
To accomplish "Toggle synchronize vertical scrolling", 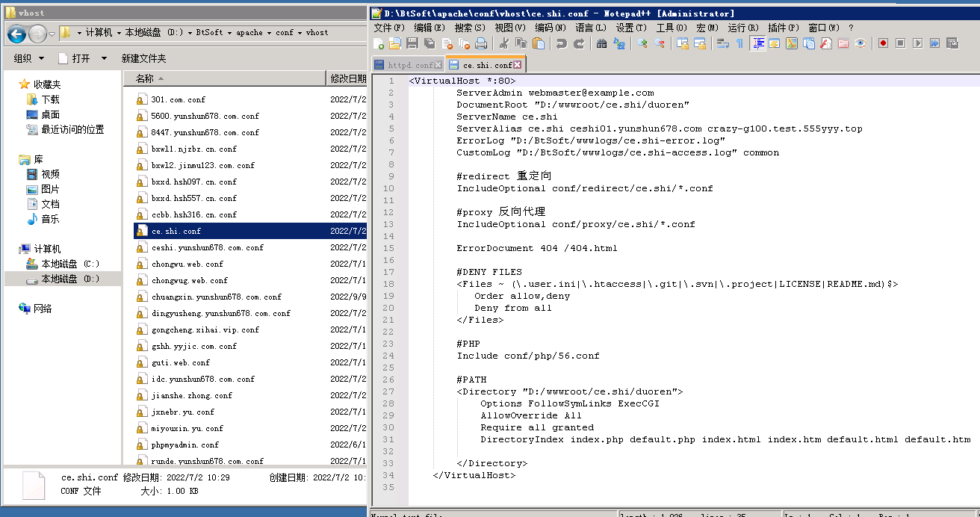I will 683,43.
